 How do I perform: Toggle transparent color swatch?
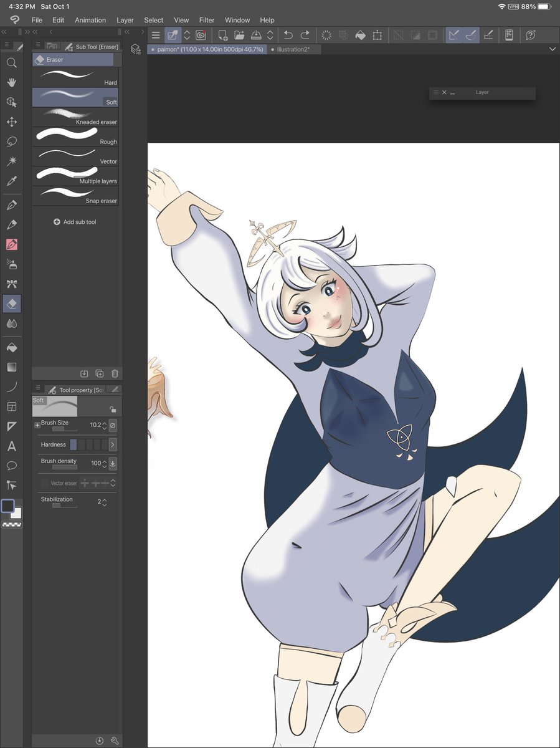pos(12,525)
